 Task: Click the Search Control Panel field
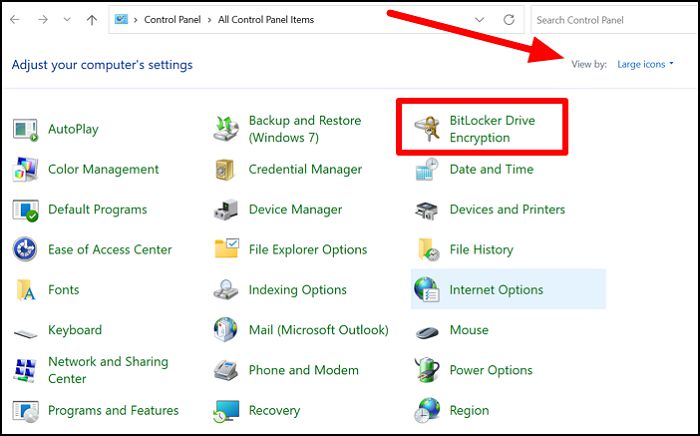click(x=612, y=19)
